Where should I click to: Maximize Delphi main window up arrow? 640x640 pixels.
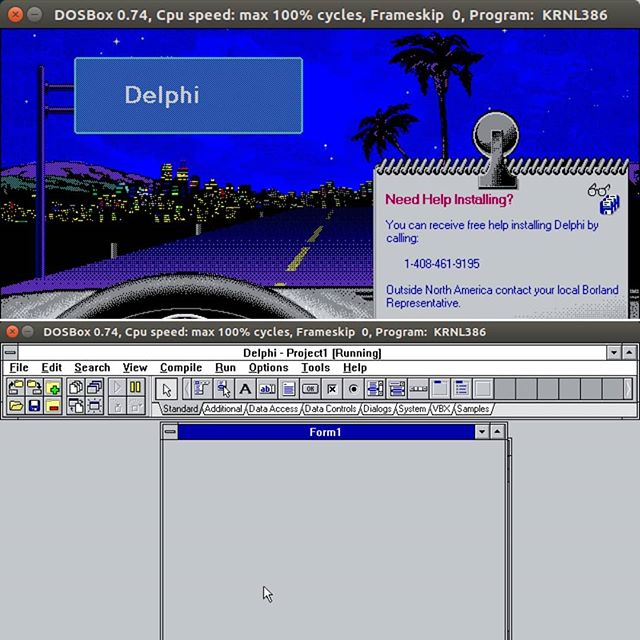click(629, 352)
